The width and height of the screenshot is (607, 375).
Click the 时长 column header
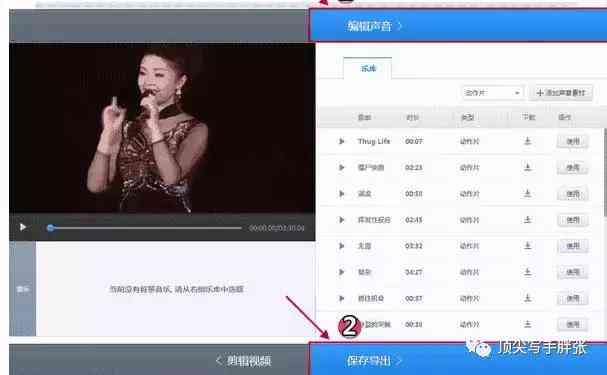(x=412, y=117)
